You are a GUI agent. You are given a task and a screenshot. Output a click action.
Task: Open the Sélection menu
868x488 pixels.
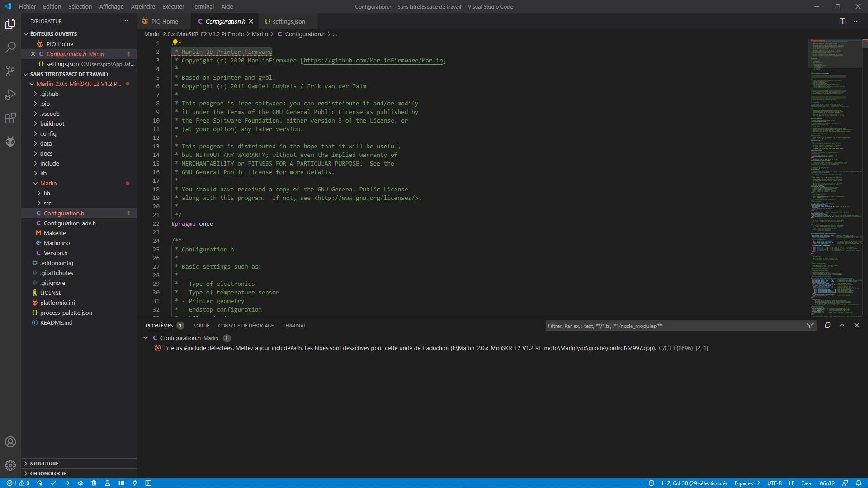tap(80, 7)
